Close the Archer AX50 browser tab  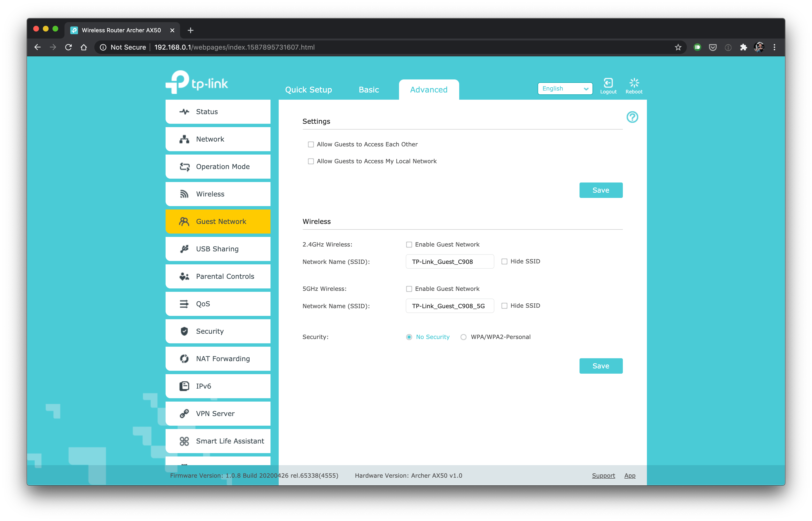point(172,30)
